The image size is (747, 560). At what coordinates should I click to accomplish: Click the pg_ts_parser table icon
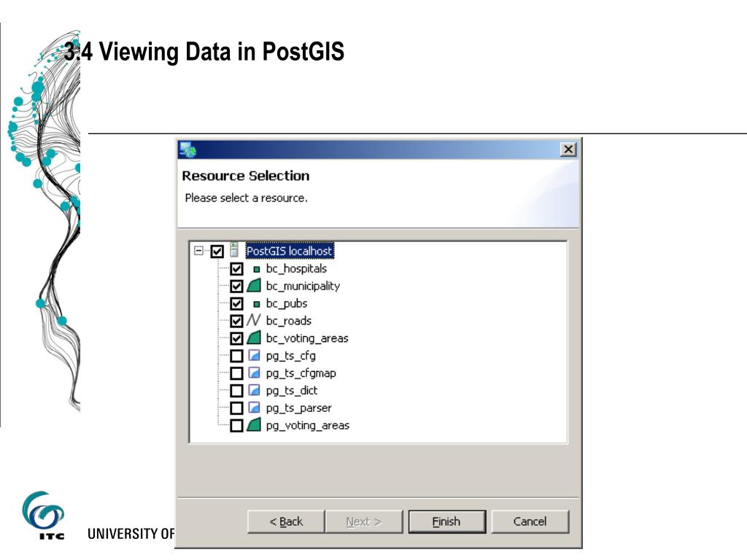(x=255, y=408)
